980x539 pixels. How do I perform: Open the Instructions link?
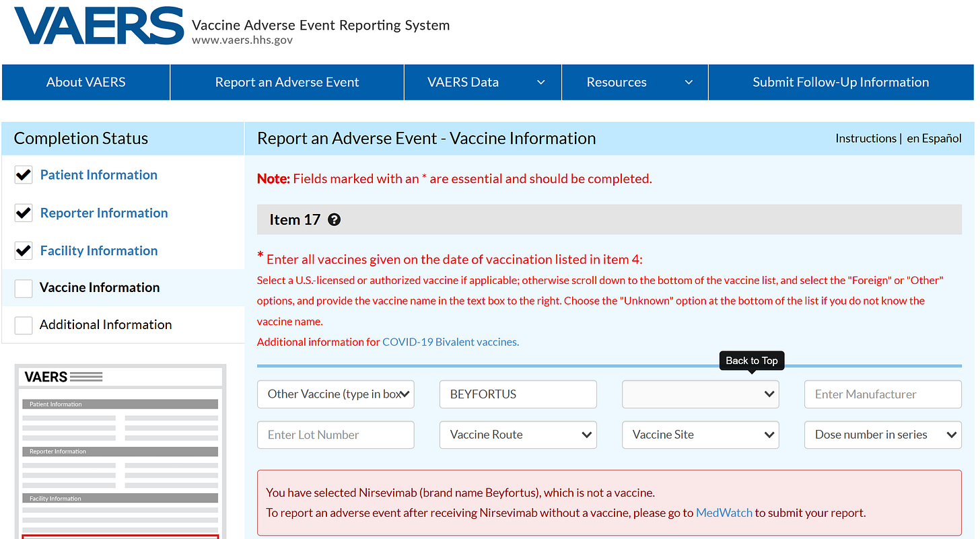(866, 139)
